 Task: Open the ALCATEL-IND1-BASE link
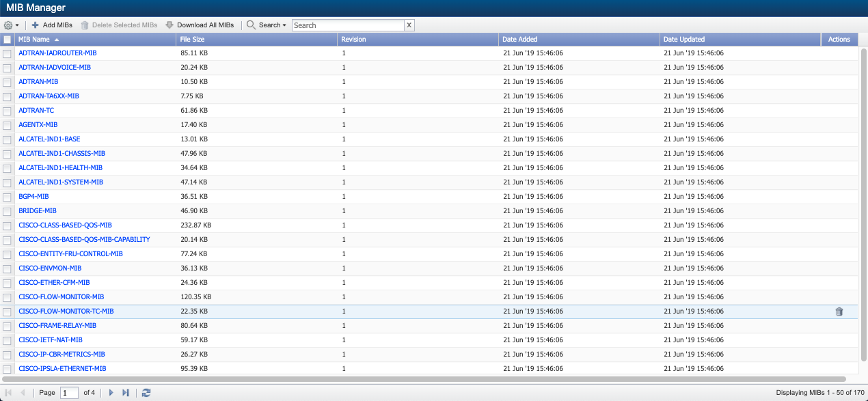point(49,139)
